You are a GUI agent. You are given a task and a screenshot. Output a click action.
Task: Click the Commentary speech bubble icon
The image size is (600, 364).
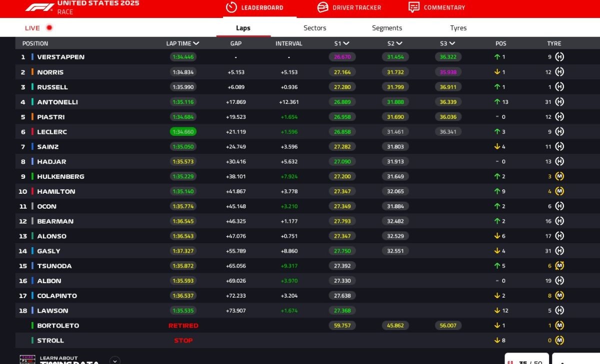click(413, 7)
